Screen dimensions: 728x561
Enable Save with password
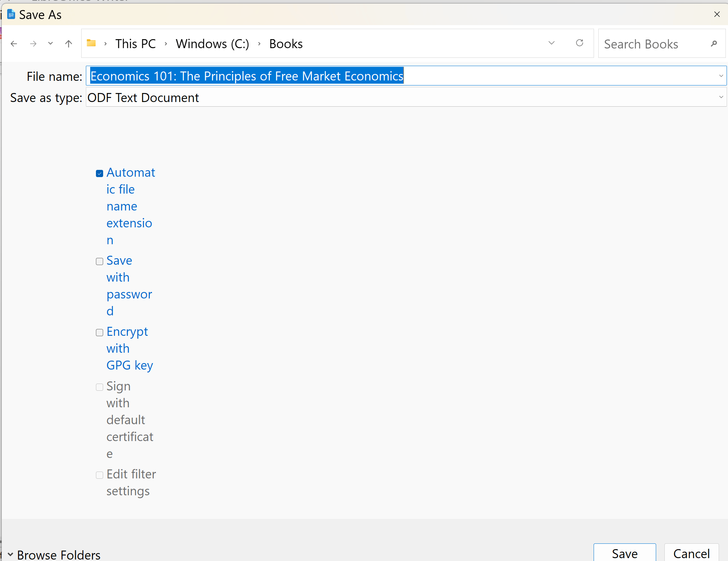tap(99, 261)
